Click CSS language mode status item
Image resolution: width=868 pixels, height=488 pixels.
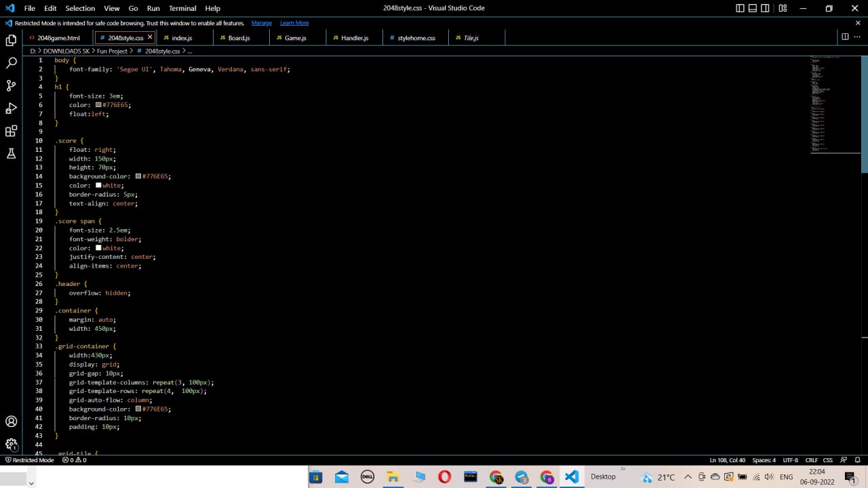click(x=828, y=460)
